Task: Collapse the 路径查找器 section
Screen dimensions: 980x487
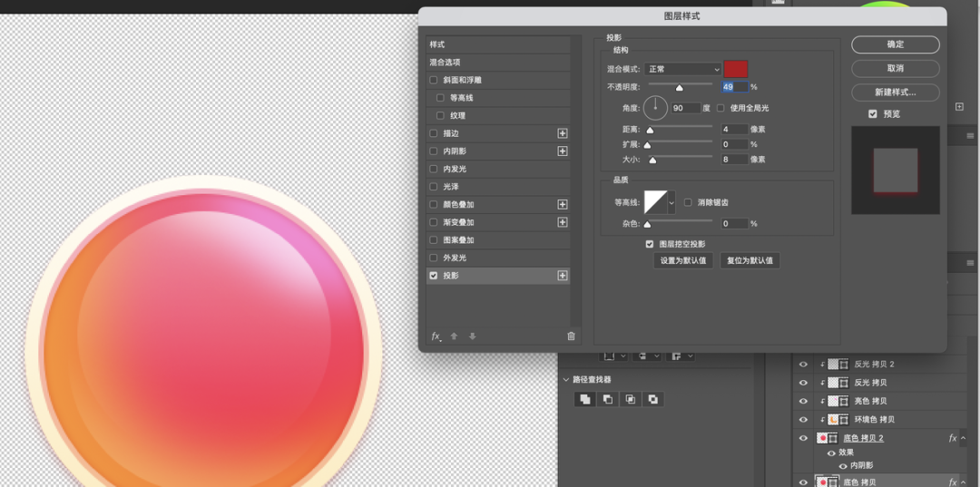Action: (566, 380)
